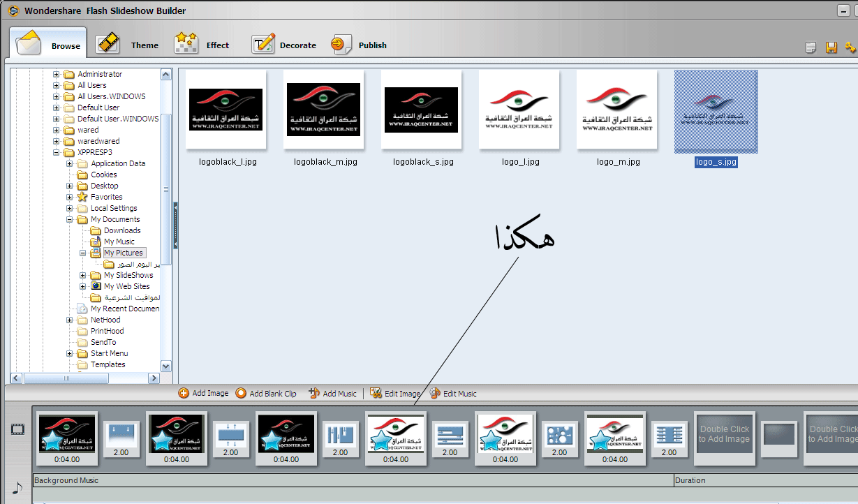The width and height of the screenshot is (858, 504).
Task: Select the My Pictures folder
Action: point(124,253)
